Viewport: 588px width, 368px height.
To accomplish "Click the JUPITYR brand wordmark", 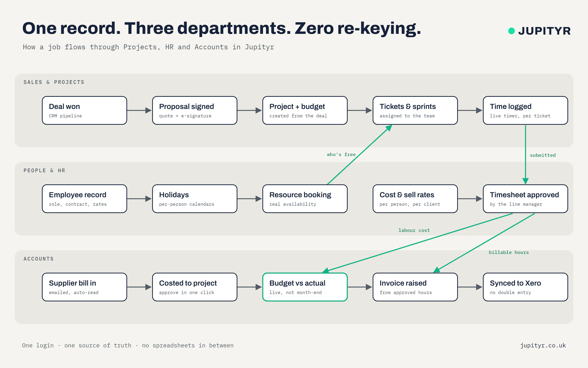I will click(x=544, y=31).
